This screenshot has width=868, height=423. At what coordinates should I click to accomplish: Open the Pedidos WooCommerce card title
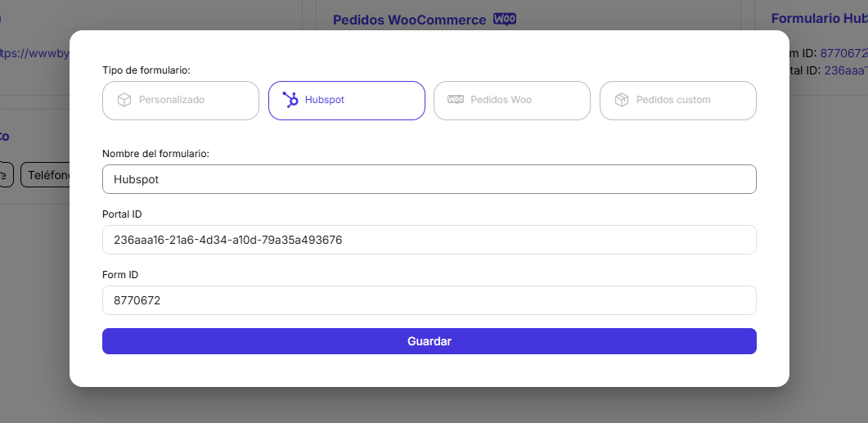point(409,20)
